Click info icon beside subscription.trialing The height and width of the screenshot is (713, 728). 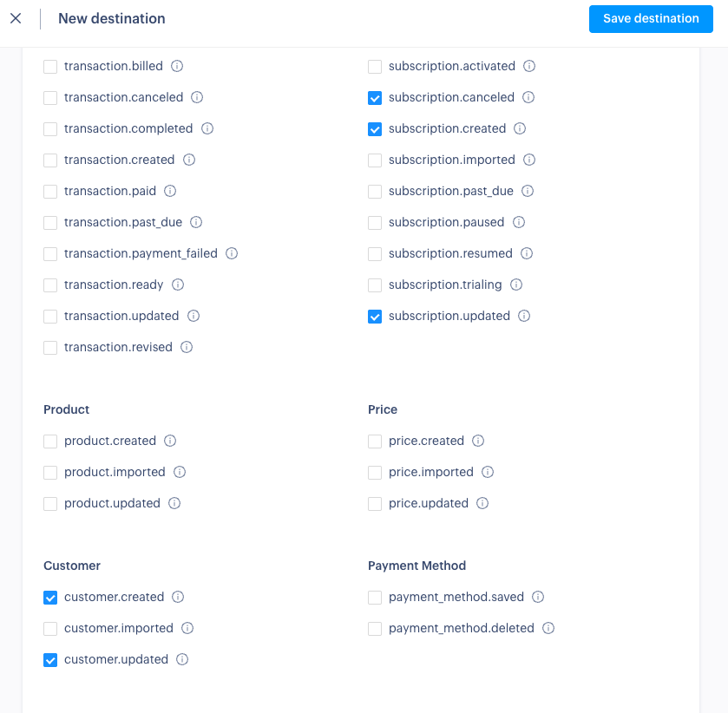517,285
